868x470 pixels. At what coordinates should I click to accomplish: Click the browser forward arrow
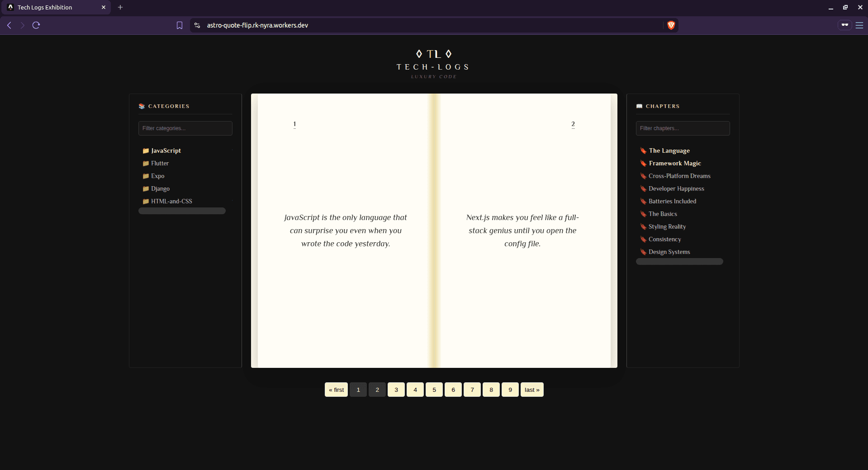[22, 25]
